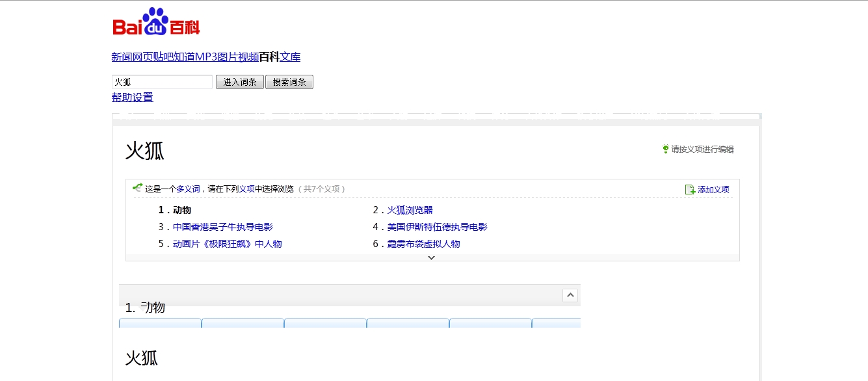The width and height of the screenshot is (868, 381).
Task: Open meaning 霹雳布袋虚拟人物
Action: point(424,244)
